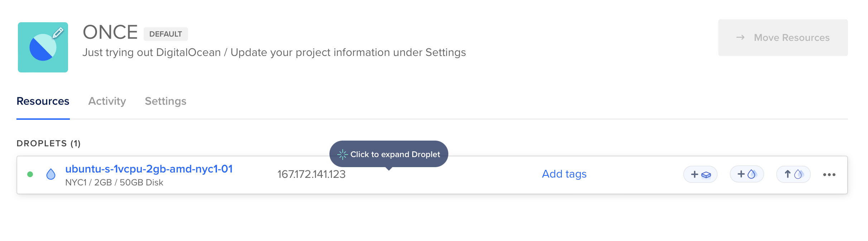The image size is (868, 241).
Task: Click the DEFAULT project badge
Action: [165, 34]
